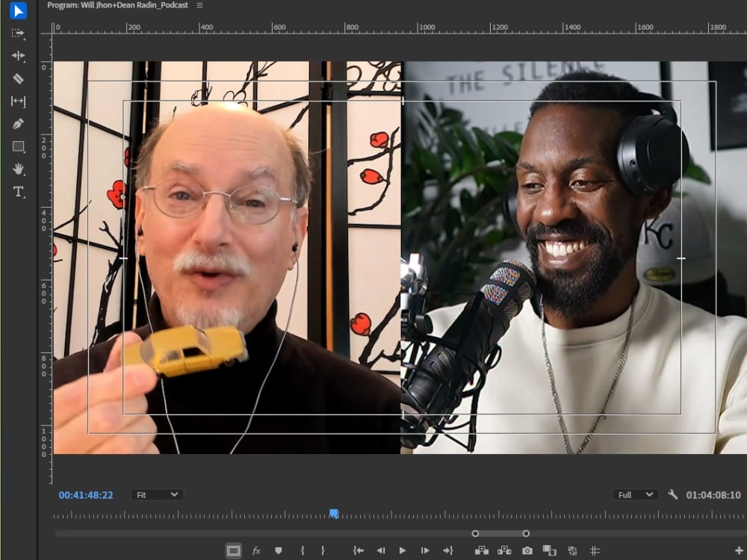Click the Lift button
Image resolution: width=747 pixels, height=560 pixels.
click(x=482, y=551)
